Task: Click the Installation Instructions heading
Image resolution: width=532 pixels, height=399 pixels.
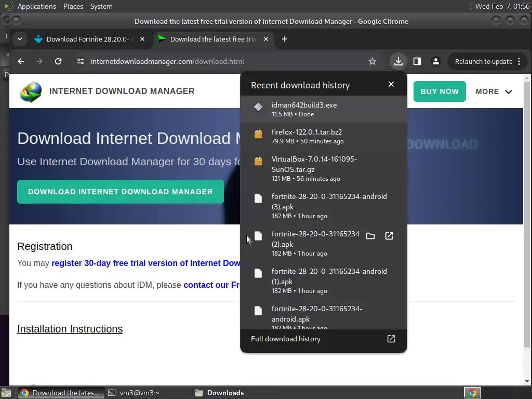Action: click(70, 329)
